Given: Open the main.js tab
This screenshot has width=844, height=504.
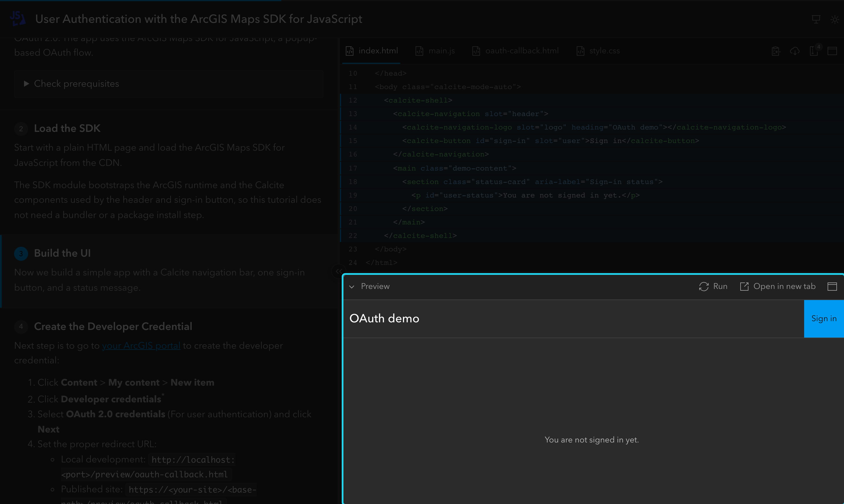Looking at the screenshot, I should 435,51.
